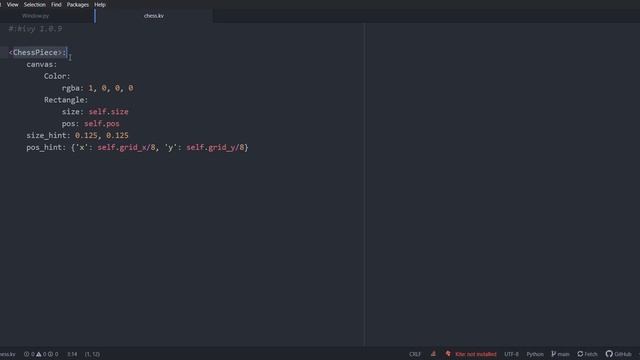640x360 pixels.
Task: Click the '#:kivy 1.0.9' header line
Action: 36,29
